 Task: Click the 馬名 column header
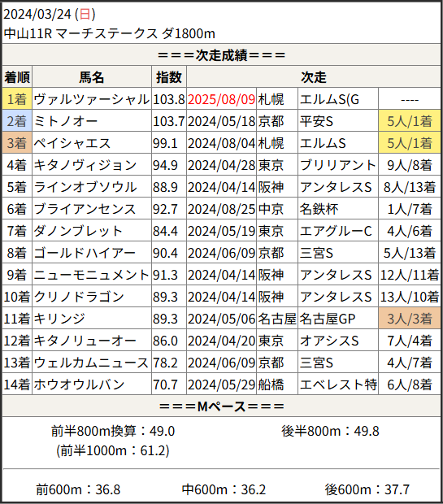pyautogui.click(x=92, y=77)
